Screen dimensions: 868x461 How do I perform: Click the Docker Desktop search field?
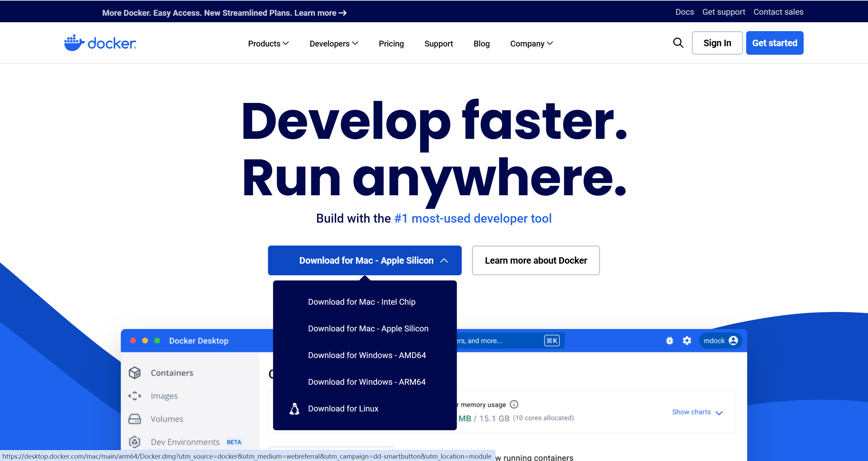point(510,341)
